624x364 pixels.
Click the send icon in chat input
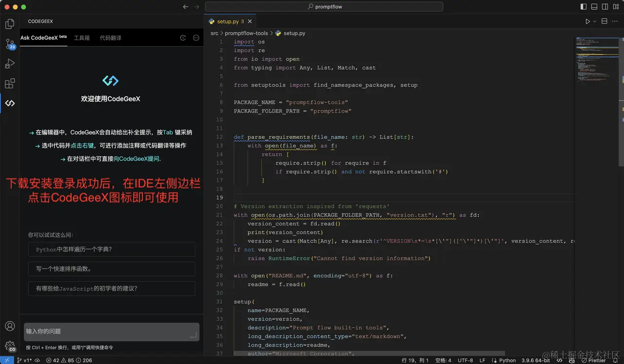pyautogui.click(x=194, y=335)
